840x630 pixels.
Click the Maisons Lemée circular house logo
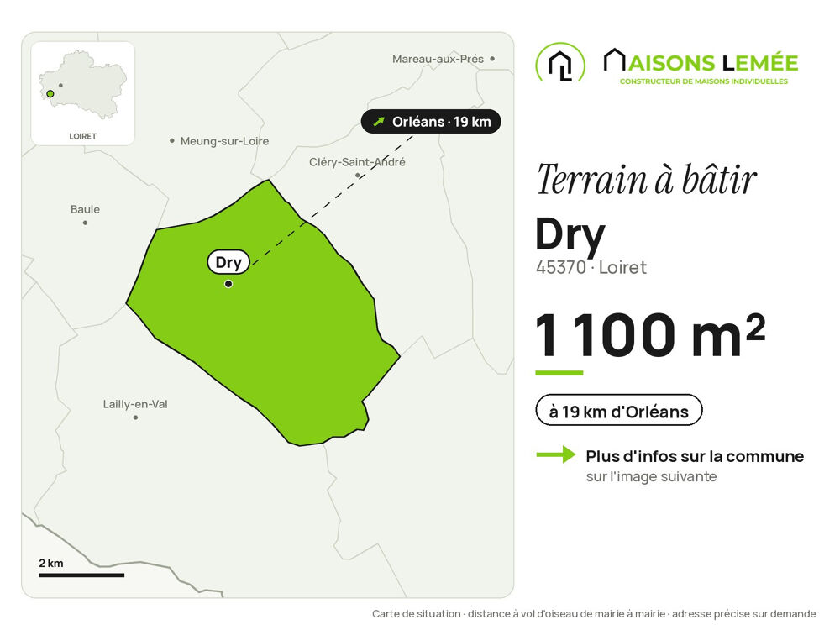(x=560, y=63)
